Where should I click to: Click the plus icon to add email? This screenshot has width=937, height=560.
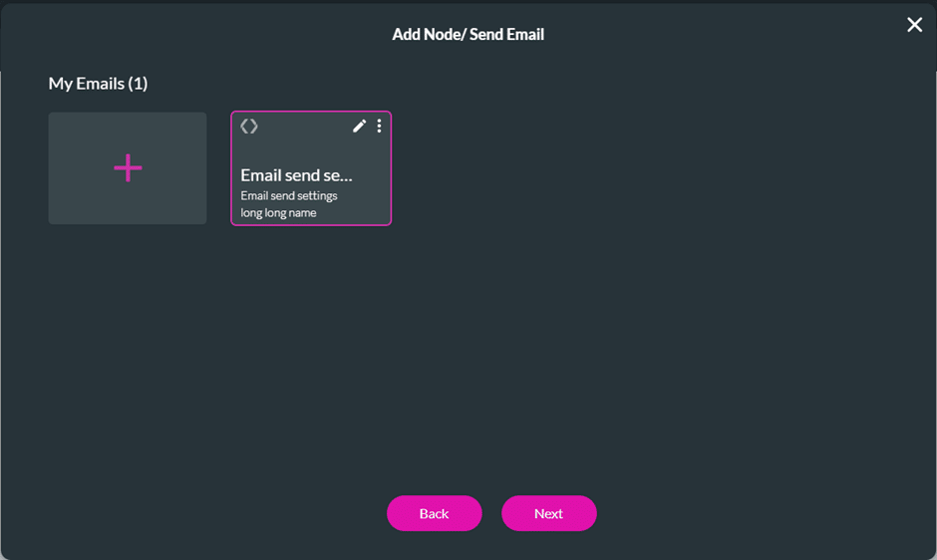[128, 168]
